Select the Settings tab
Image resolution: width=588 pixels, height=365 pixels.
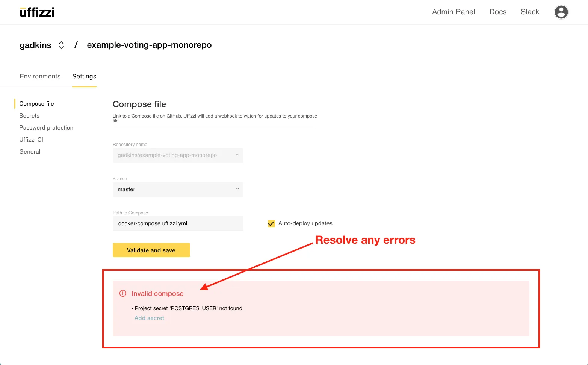click(x=84, y=76)
